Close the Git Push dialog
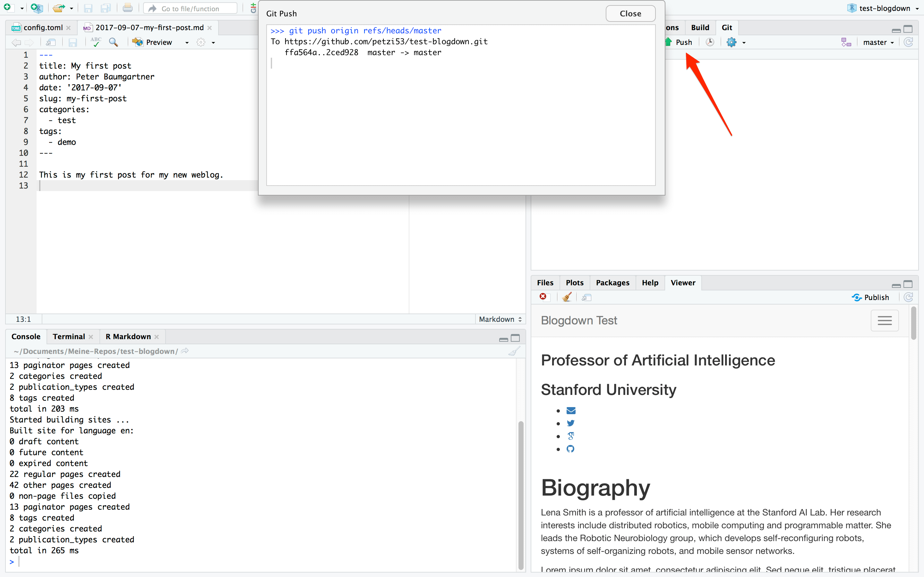The width and height of the screenshot is (924, 577). 630,14
